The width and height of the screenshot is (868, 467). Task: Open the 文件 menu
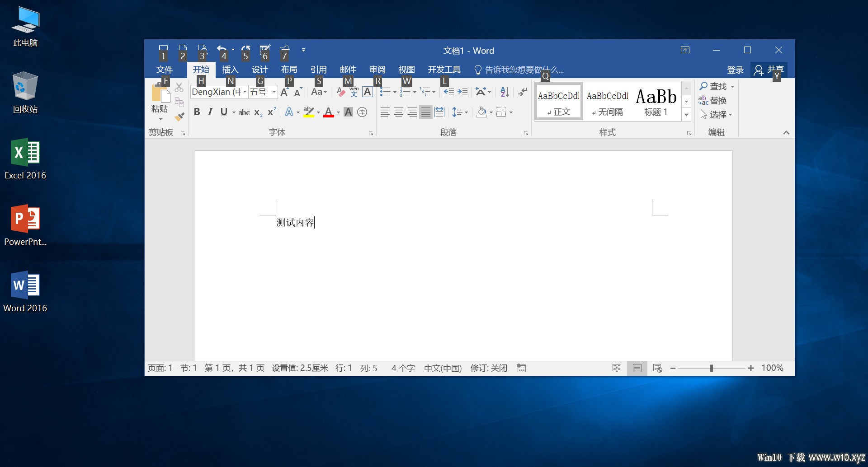tap(165, 70)
